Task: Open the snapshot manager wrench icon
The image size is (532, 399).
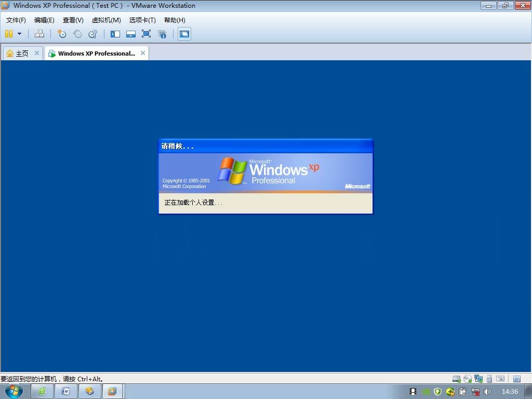Action: pyautogui.click(x=92, y=34)
